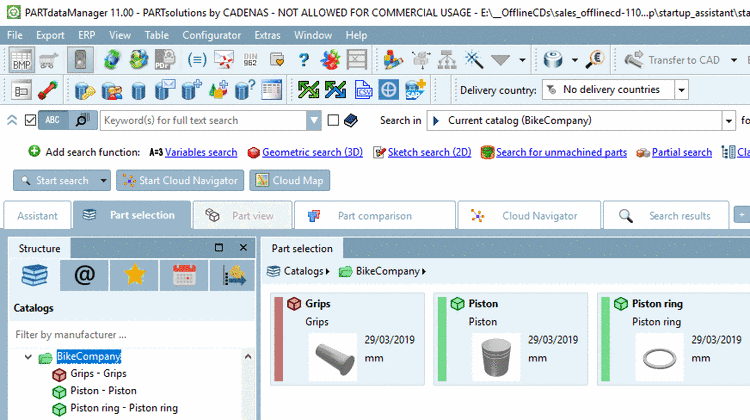The height and width of the screenshot is (420, 750).
Task: Click the colored blocks and pencils icon
Action: [x=394, y=60]
